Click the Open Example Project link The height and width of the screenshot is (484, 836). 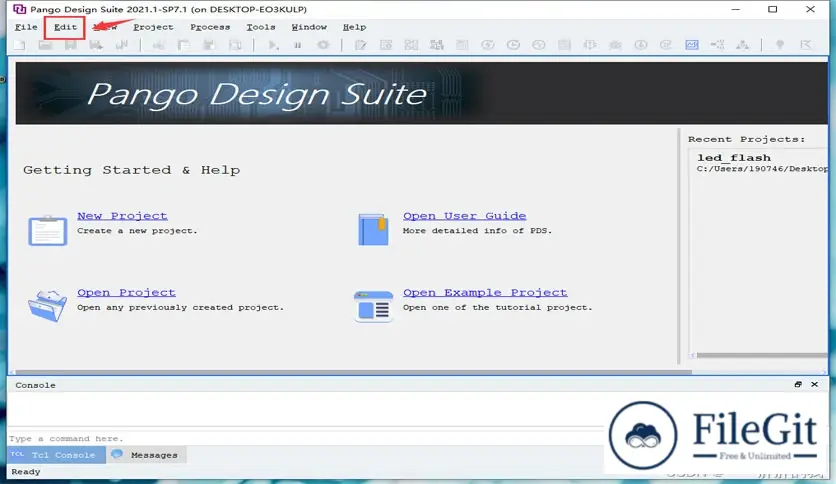click(x=485, y=293)
